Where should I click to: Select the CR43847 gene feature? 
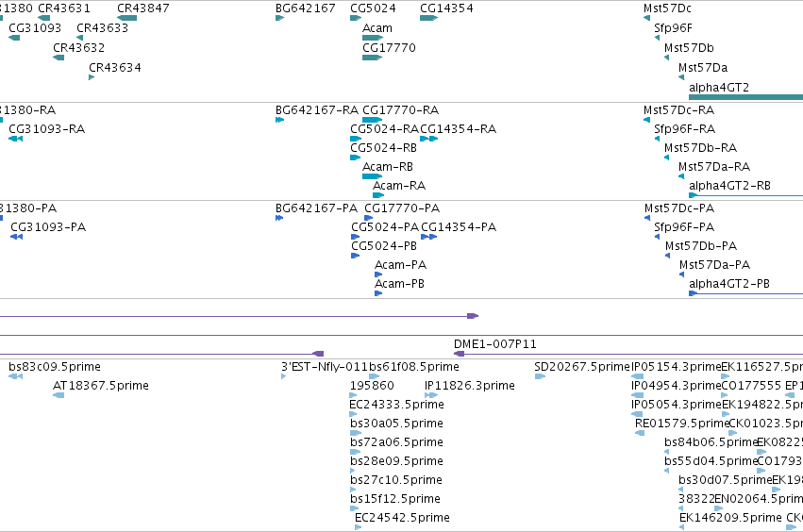click(126, 18)
